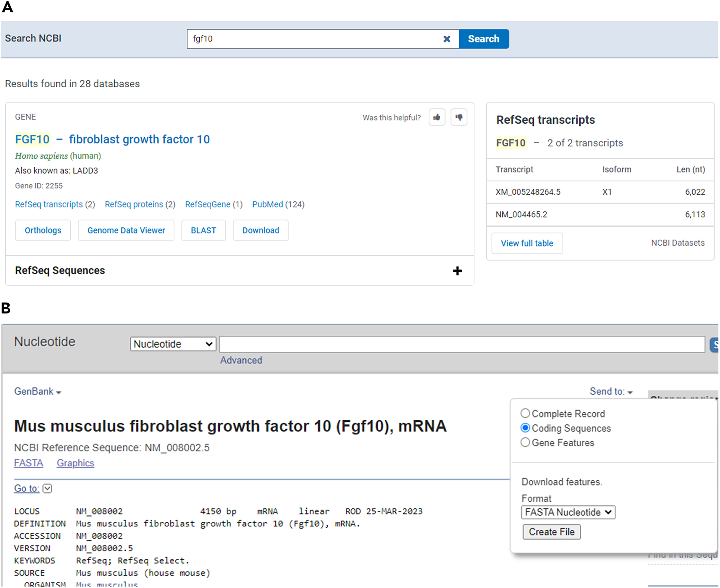Open the GenBank format dropdown
Screen dimensions: 720x588
coord(38,391)
